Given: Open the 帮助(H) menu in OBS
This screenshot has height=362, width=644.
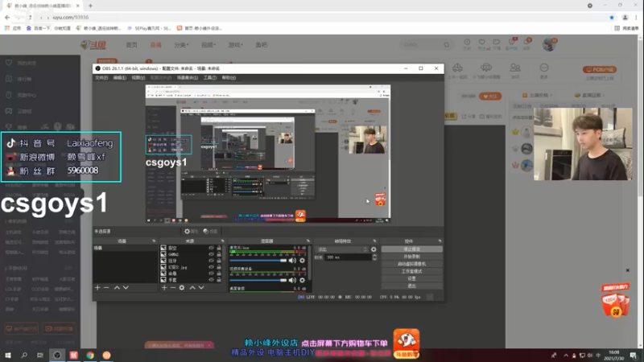Looking at the screenshot, I should pyautogui.click(x=229, y=77).
